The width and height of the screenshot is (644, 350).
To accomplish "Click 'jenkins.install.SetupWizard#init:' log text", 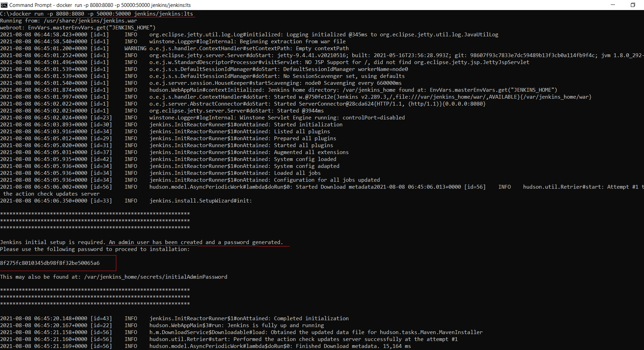I will pyautogui.click(x=201, y=201).
